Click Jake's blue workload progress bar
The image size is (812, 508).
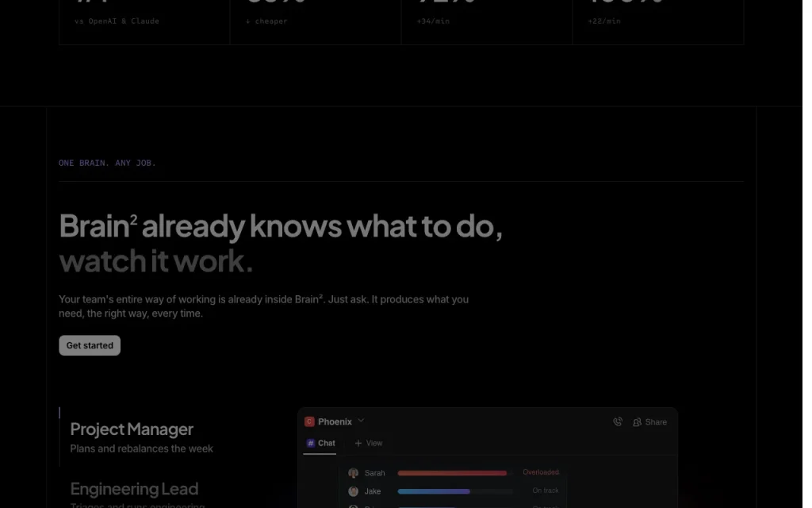(x=434, y=491)
